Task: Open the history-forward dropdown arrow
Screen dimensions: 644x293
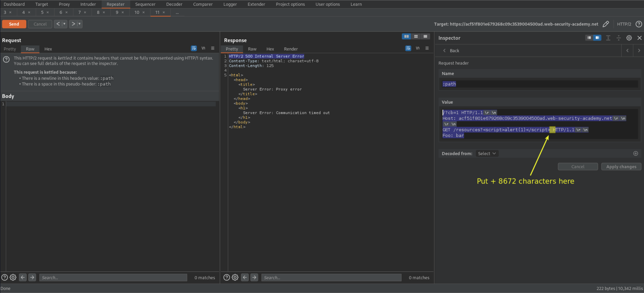Action: coord(80,24)
